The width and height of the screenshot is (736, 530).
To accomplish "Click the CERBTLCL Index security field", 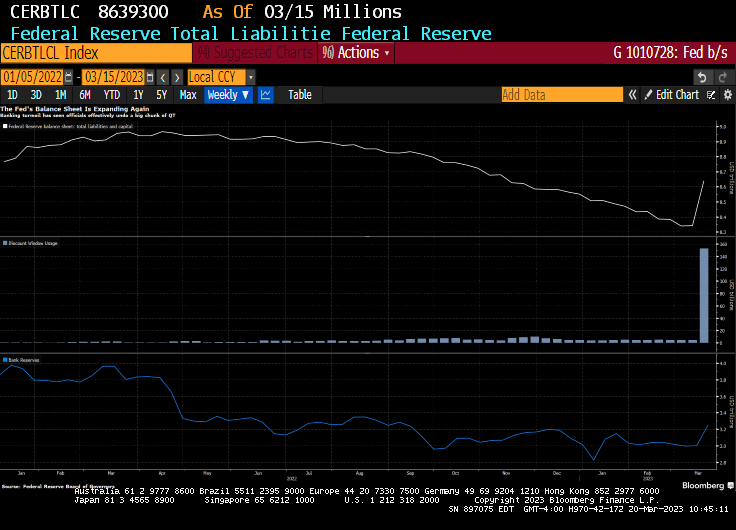I will pyautogui.click(x=95, y=53).
